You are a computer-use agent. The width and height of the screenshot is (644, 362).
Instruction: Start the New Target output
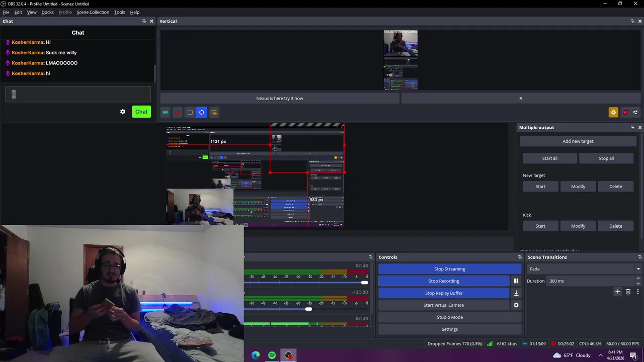pos(540,187)
